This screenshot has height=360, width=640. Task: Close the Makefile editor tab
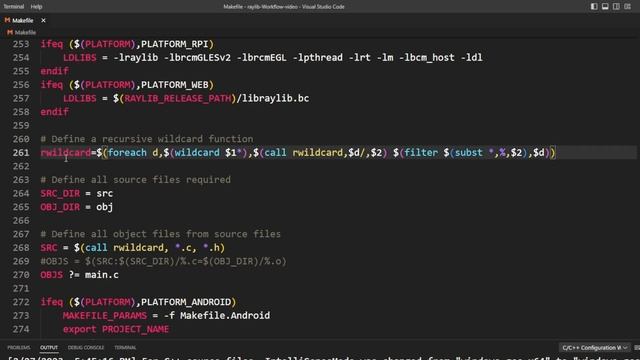click(x=43, y=20)
